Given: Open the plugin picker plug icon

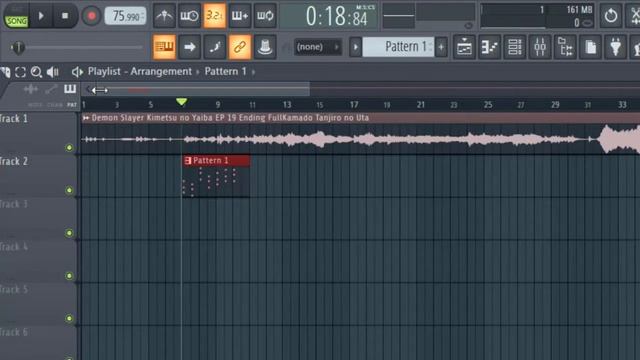Looking at the screenshot, I should tap(616, 47).
